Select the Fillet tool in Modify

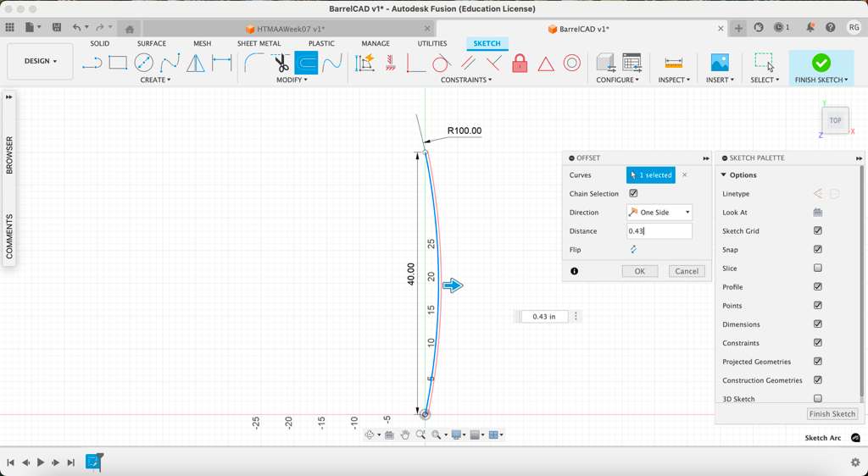tap(253, 63)
